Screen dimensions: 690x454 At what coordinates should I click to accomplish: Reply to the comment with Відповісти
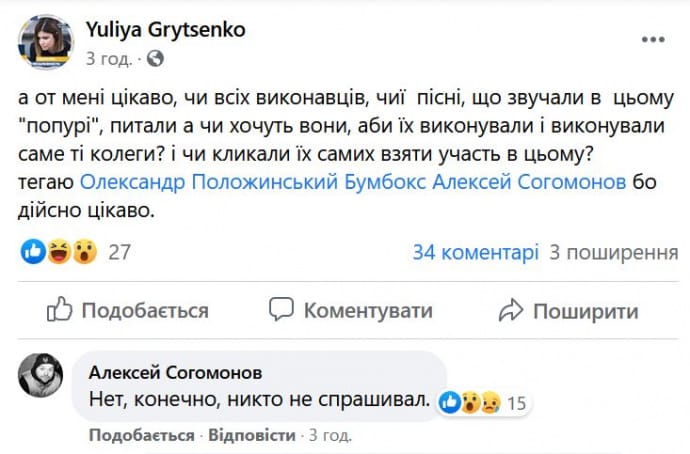[x=253, y=435]
